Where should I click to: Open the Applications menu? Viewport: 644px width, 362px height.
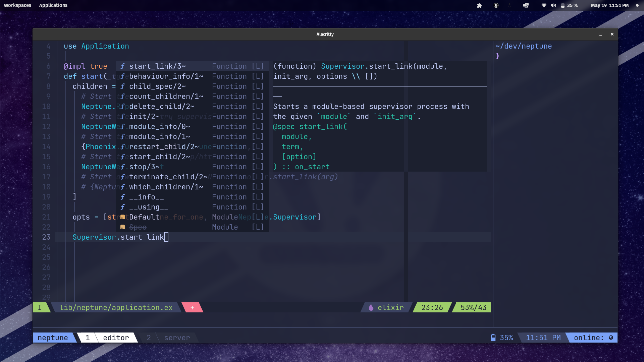tap(53, 5)
